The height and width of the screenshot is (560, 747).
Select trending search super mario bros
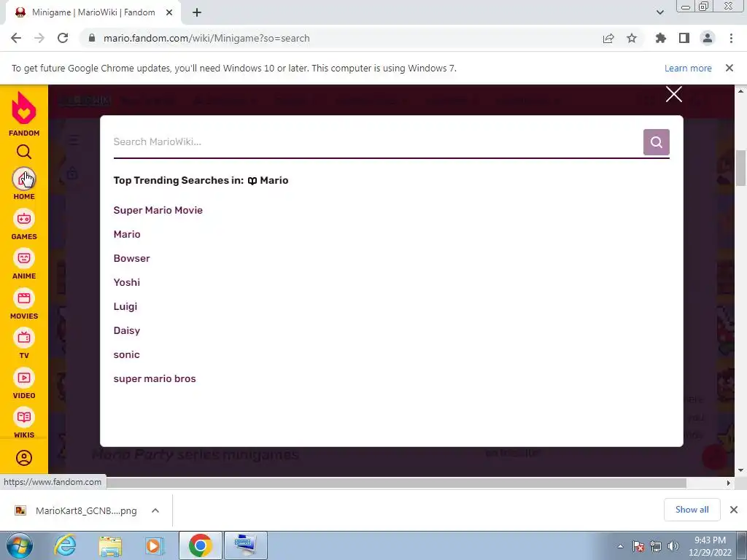155,378
